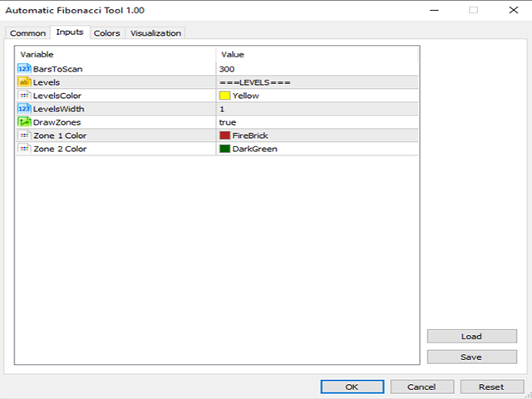Select the LevelsWidth variable name
Image resolution: width=532 pixels, height=399 pixels.
tap(59, 109)
